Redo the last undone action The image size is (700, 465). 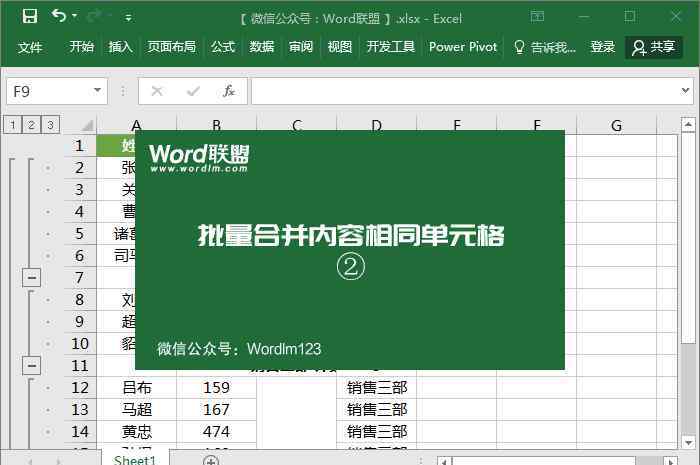coord(95,17)
